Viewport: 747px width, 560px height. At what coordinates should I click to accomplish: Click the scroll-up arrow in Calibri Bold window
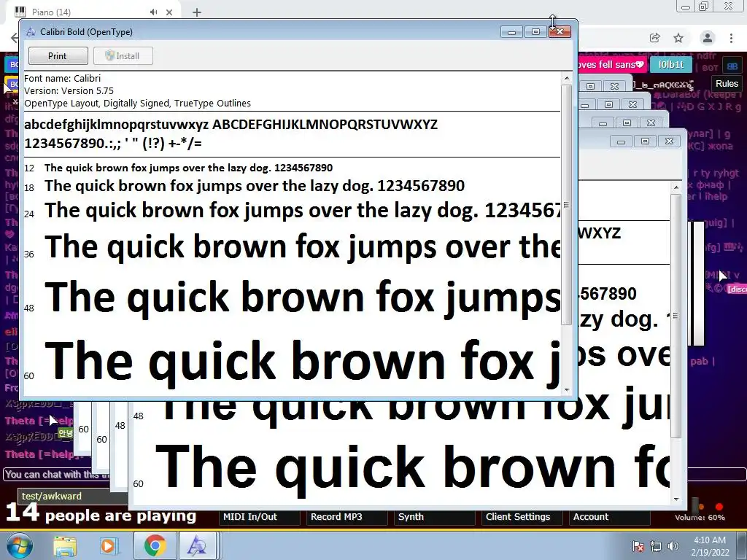click(x=566, y=78)
